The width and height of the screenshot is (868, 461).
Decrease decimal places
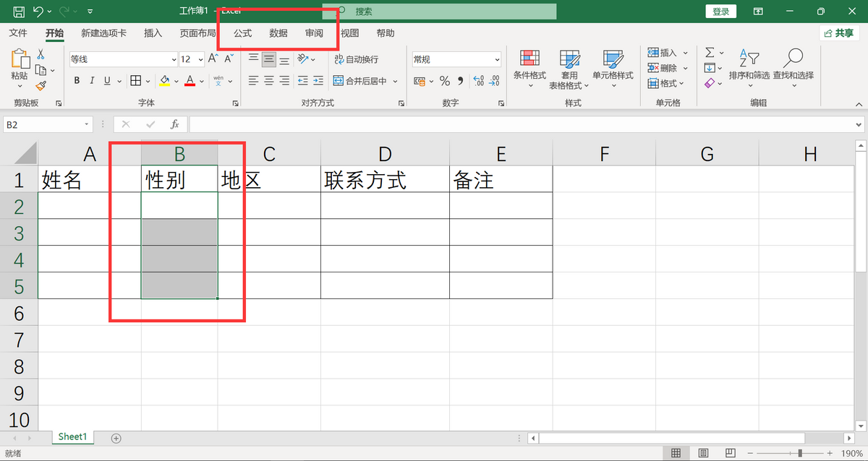click(x=495, y=81)
